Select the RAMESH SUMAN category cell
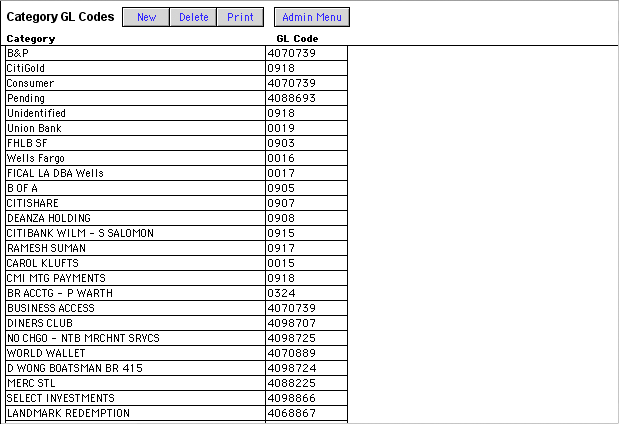 (x=135, y=248)
